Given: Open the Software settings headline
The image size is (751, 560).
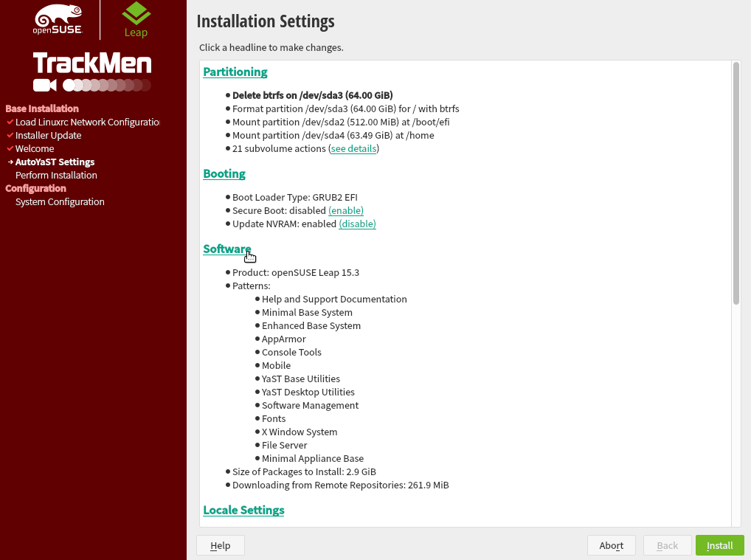Looking at the screenshot, I should point(226,249).
